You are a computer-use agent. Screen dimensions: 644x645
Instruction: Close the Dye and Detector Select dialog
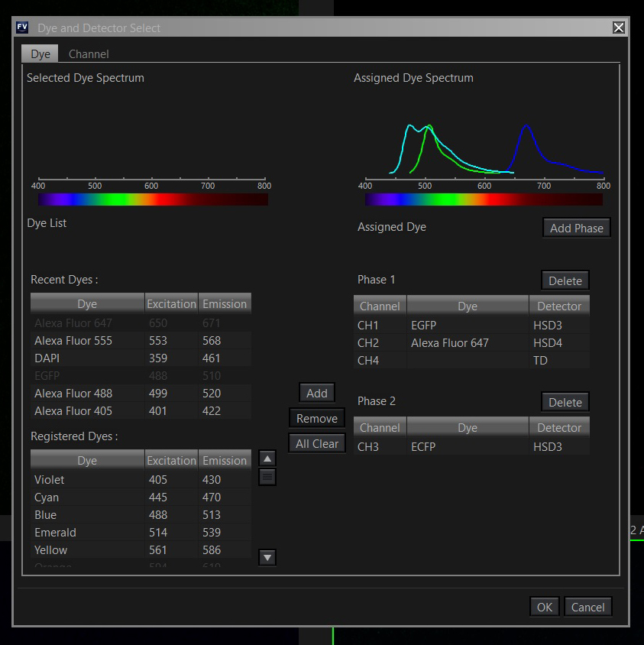619,28
